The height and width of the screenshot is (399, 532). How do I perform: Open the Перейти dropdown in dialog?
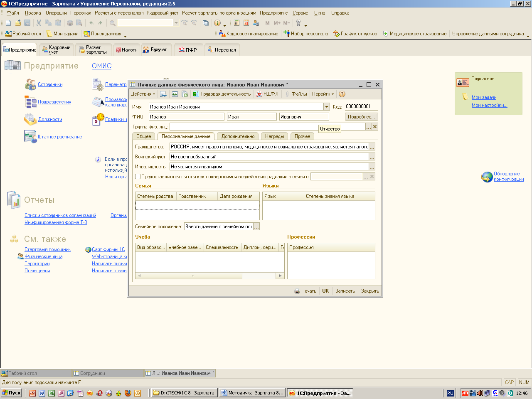coord(323,94)
